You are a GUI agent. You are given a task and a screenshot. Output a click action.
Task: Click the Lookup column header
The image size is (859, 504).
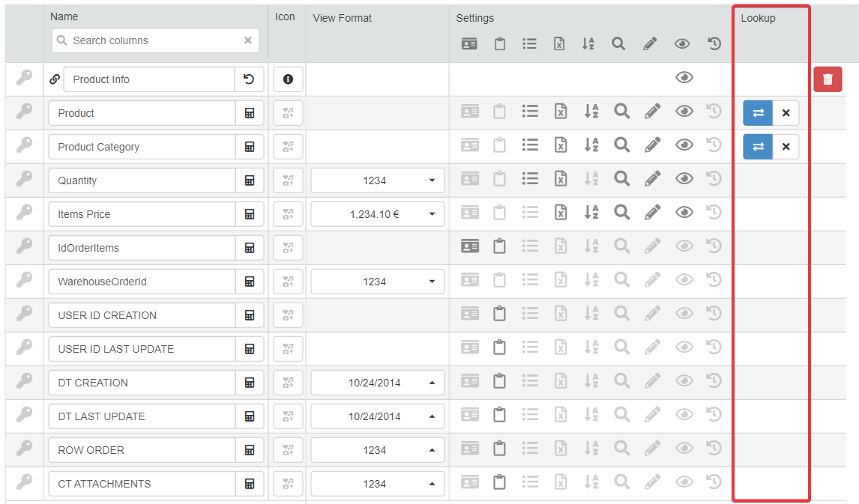point(758,18)
